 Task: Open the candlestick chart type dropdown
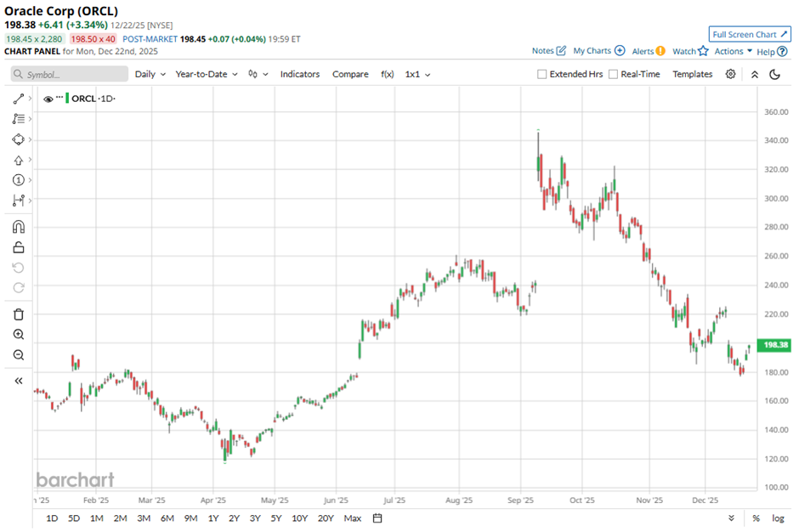(258, 75)
